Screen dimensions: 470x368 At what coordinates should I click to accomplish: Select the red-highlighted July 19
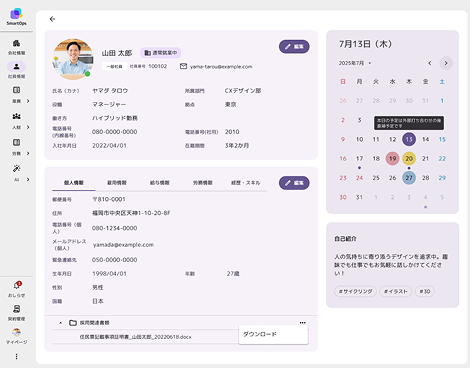coord(393,159)
